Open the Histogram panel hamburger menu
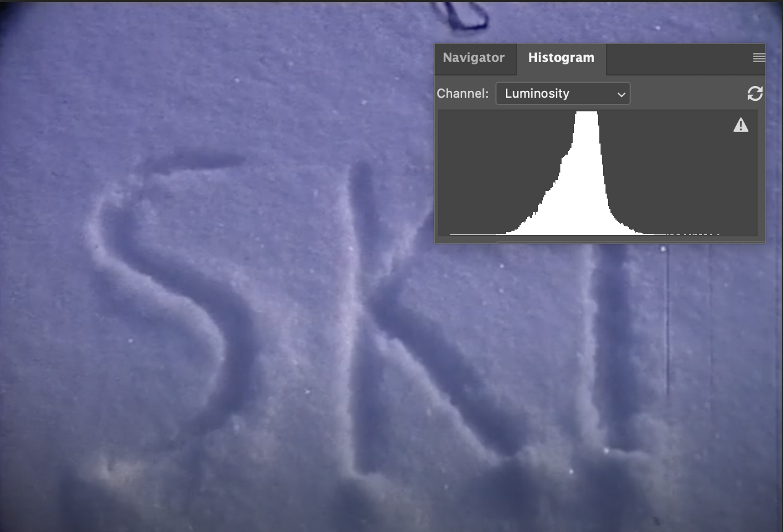Screen dimensions: 783x532 point(759,58)
